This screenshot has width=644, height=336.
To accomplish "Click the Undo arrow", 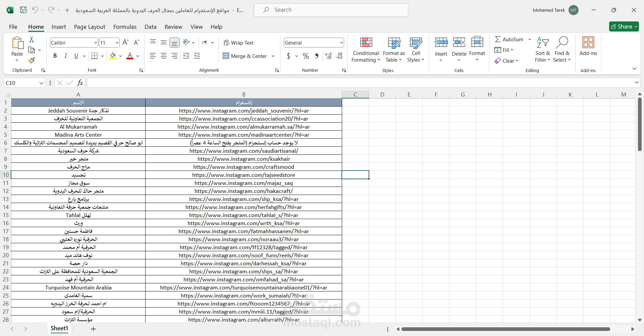I will point(35,10).
